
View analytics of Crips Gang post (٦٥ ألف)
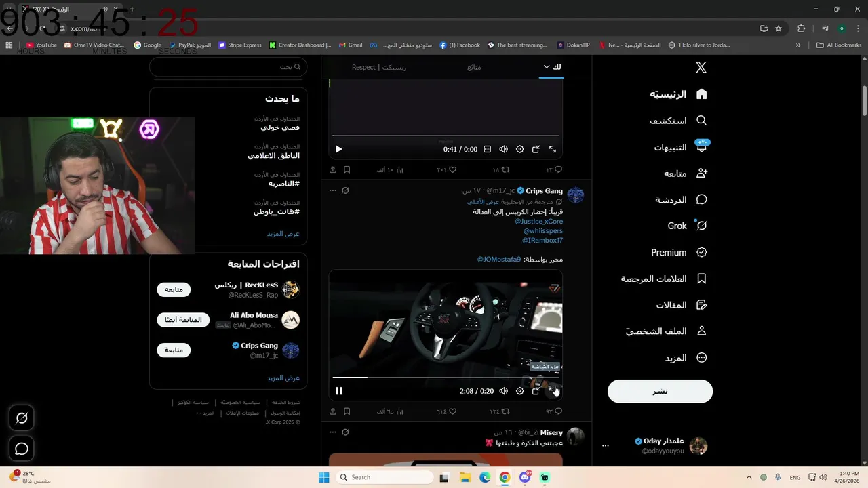pyautogui.click(x=391, y=411)
